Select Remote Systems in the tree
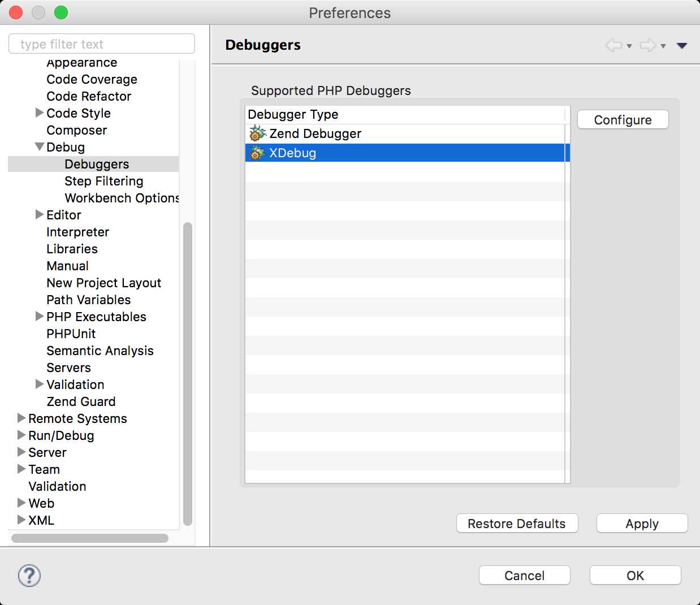This screenshot has height=605, width=700. coord(77,418)
